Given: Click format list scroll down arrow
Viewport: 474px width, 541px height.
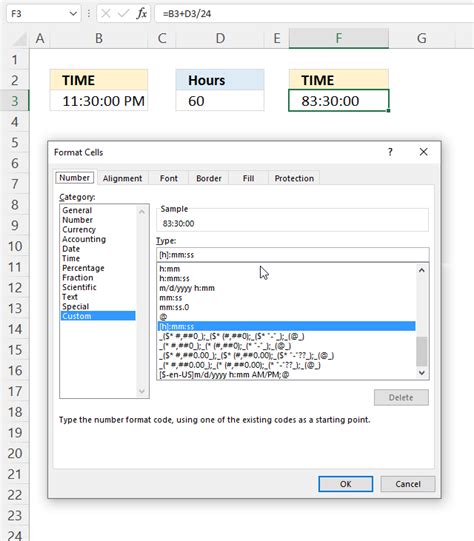Looking at the screenshot, I should pyautogui.click(x=422, y=373).
